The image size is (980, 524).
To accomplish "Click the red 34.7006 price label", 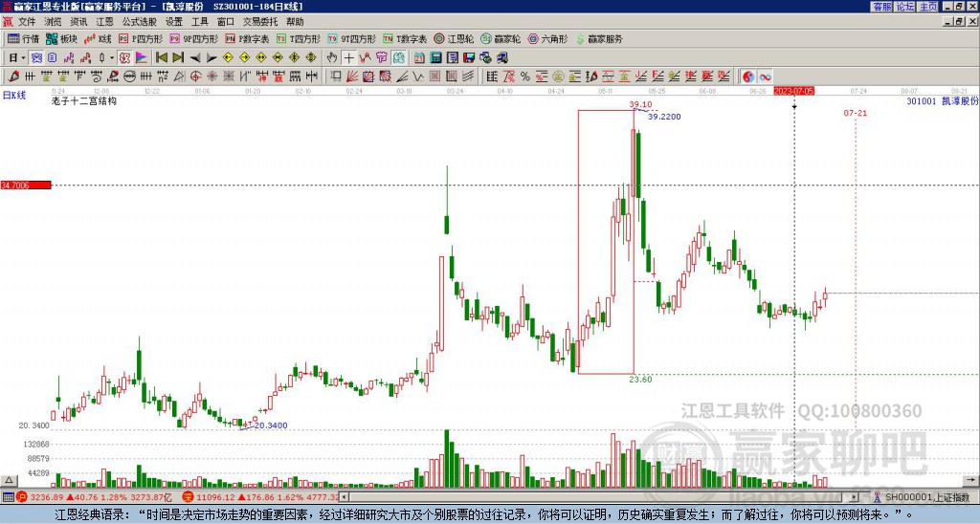I will pyautogui.click(x=26, y=186).
